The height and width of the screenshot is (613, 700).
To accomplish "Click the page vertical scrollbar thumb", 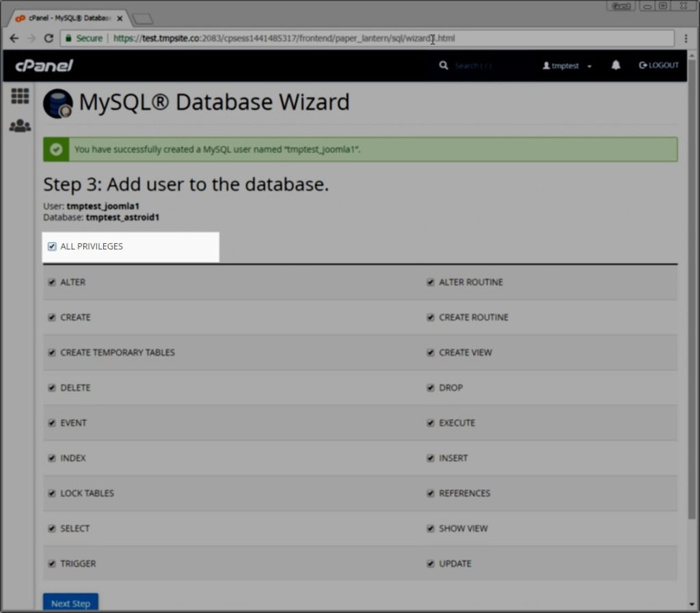I will point(692,290).
